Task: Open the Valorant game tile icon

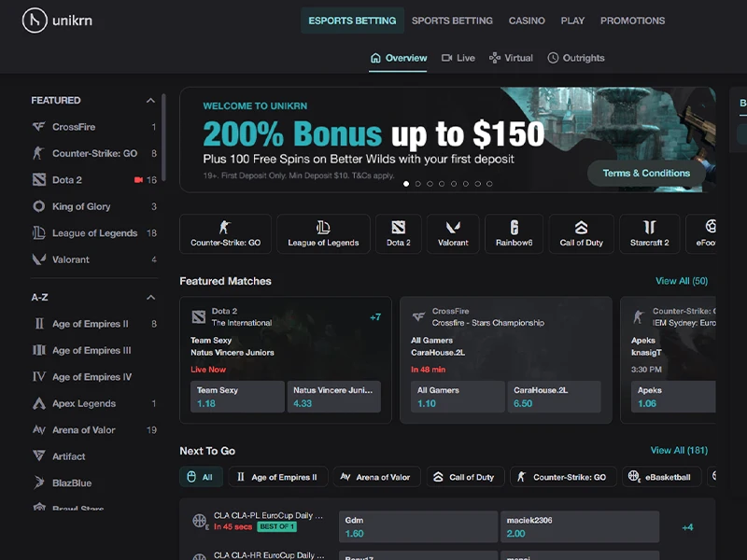Action: coord(453,227)
